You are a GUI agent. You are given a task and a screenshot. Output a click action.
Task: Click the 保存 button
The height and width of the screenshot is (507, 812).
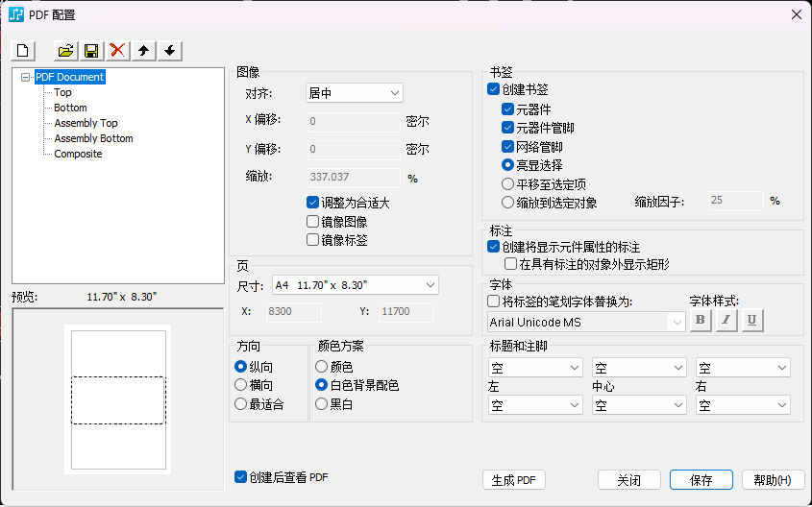701,480
